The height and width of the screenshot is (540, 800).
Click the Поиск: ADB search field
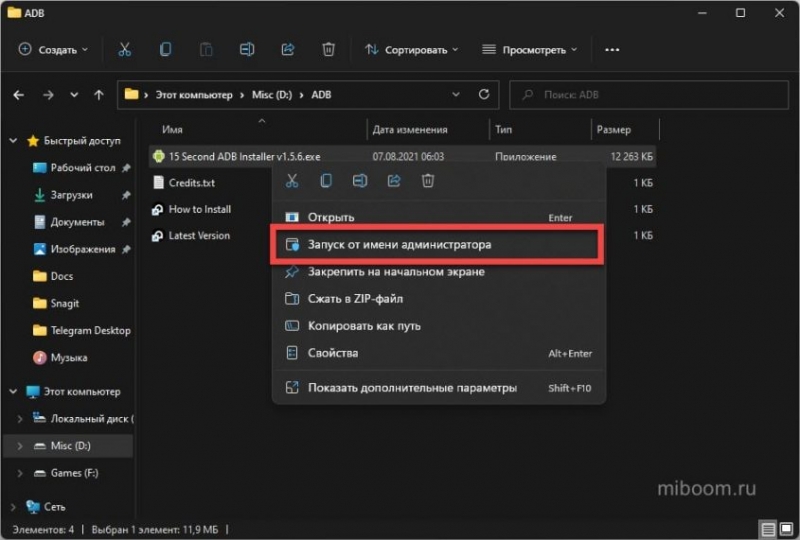pyautogui.click(x=649, y=94)
